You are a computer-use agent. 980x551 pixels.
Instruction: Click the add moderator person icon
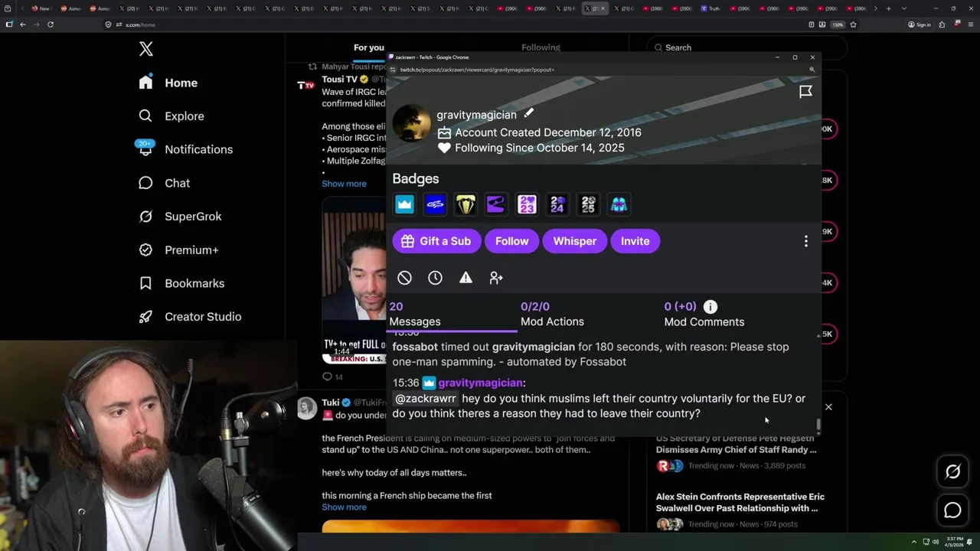coord(496,278)
